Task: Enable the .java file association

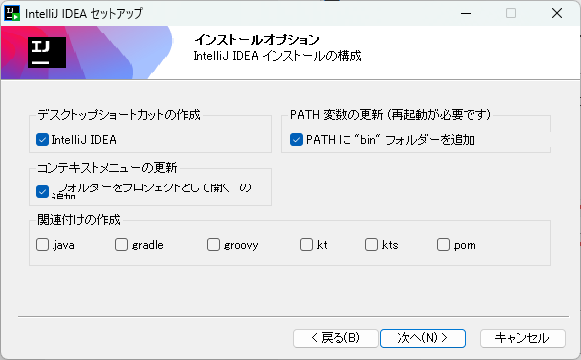Action: click(x=43, y=245)
